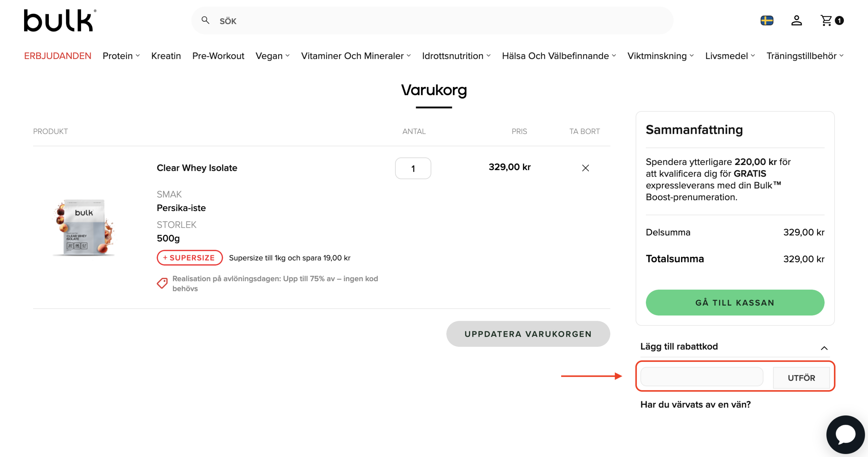Expand the Livsmedel menu
The height and width of the screenshot is (457, 868).
pyautogui.click(x=730, y=56)
